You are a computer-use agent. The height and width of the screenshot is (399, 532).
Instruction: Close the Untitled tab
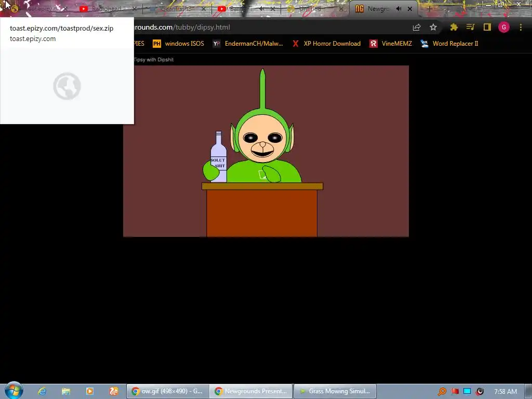341,9
